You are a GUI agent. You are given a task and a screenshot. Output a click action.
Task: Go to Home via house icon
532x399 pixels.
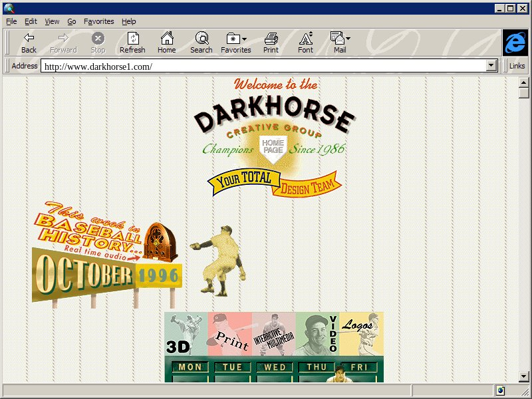click(166, 39)
